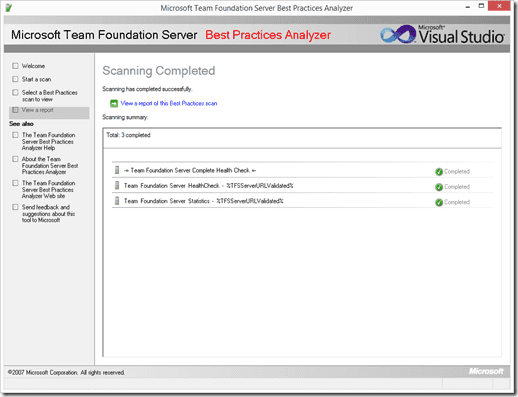Click the Completed status of HealthCheck row
Screen dimensions: 518x397
click(457, 187)
